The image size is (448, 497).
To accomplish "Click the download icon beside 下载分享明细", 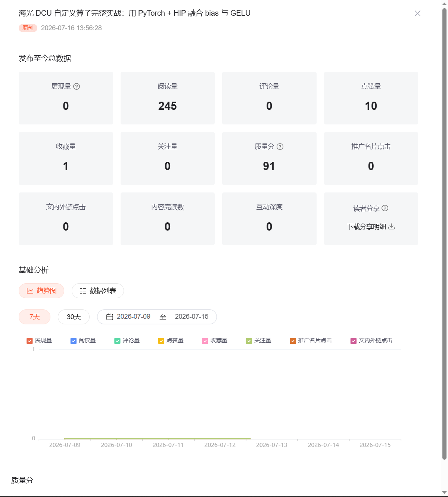I will pos(392,226).
